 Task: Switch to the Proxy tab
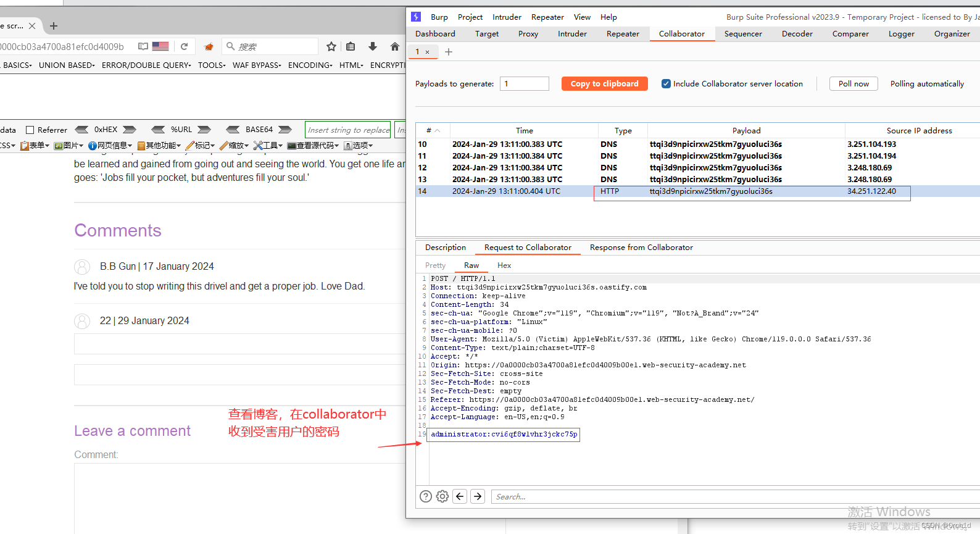pos(528,34)
